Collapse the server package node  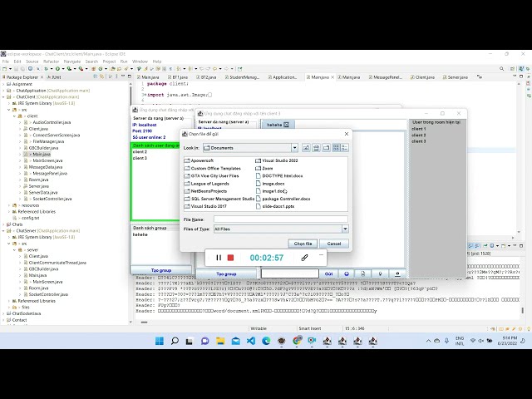[x=15, y=250]
